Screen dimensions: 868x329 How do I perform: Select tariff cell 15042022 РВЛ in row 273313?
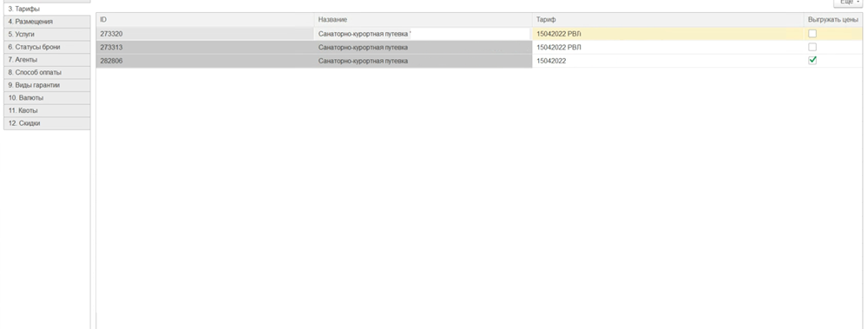coord(668,47)
